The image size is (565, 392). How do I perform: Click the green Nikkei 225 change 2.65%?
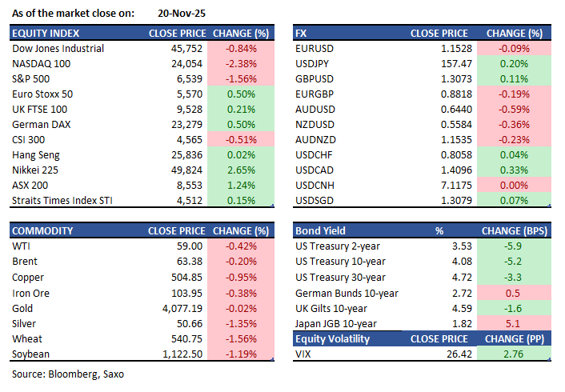(240, 170)
